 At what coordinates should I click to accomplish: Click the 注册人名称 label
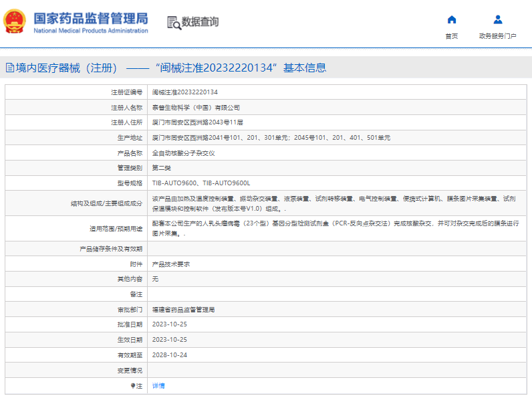coord(126,108)
